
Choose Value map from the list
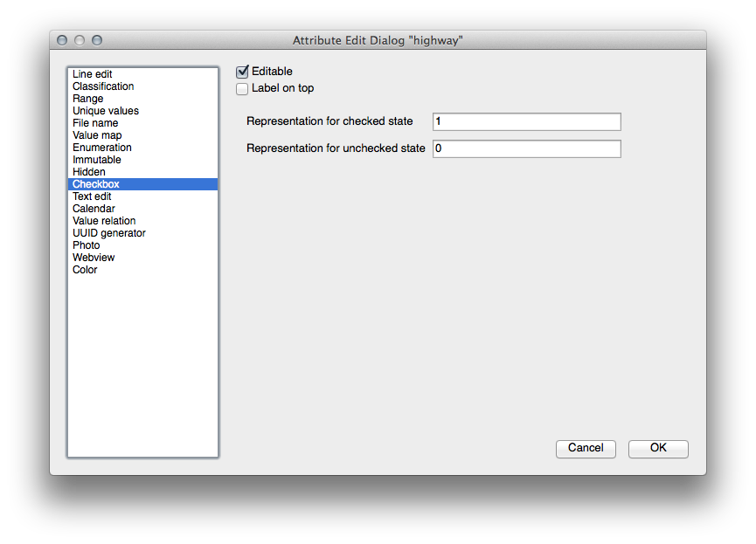click(97, 135)
